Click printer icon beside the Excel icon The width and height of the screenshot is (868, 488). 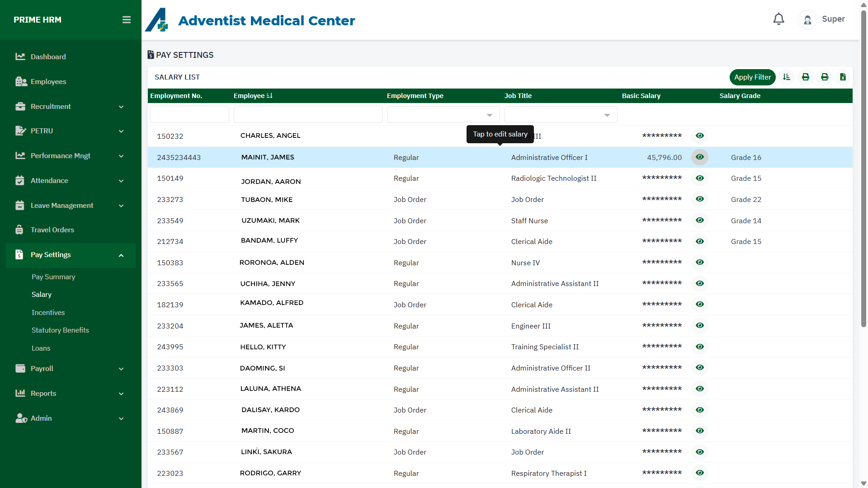point(825,77)
